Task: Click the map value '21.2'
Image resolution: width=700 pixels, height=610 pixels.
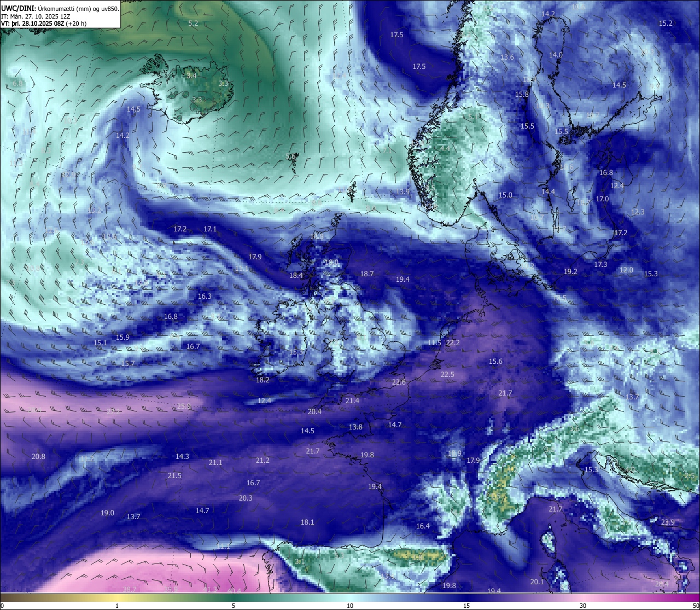Action: click(x=262, y=461)
